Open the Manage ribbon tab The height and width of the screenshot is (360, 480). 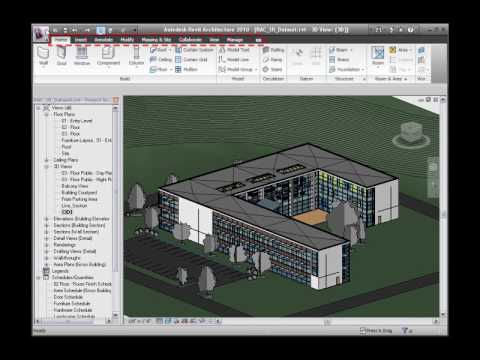[235, 40]
